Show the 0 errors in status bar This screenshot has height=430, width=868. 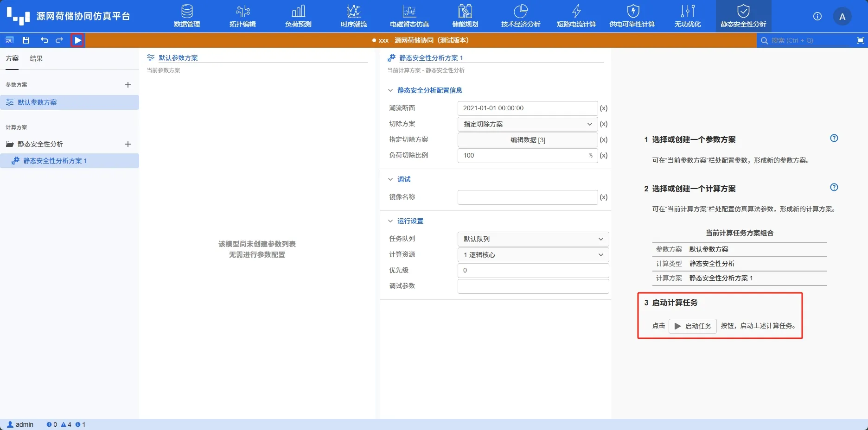click(52, 424)
